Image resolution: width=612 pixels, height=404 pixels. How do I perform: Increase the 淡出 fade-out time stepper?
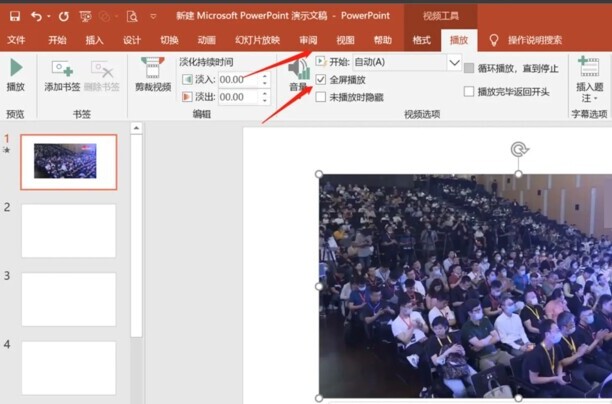265,93
